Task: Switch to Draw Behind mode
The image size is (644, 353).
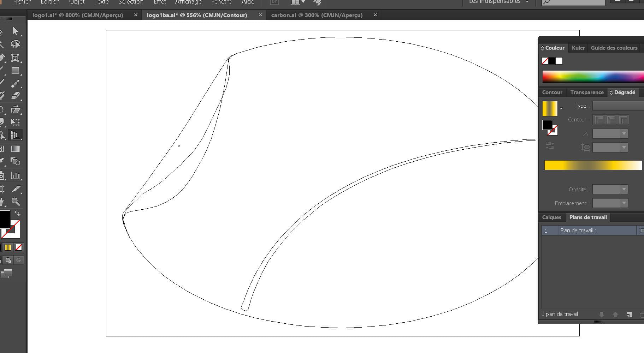Action: (x=8, y=261)
